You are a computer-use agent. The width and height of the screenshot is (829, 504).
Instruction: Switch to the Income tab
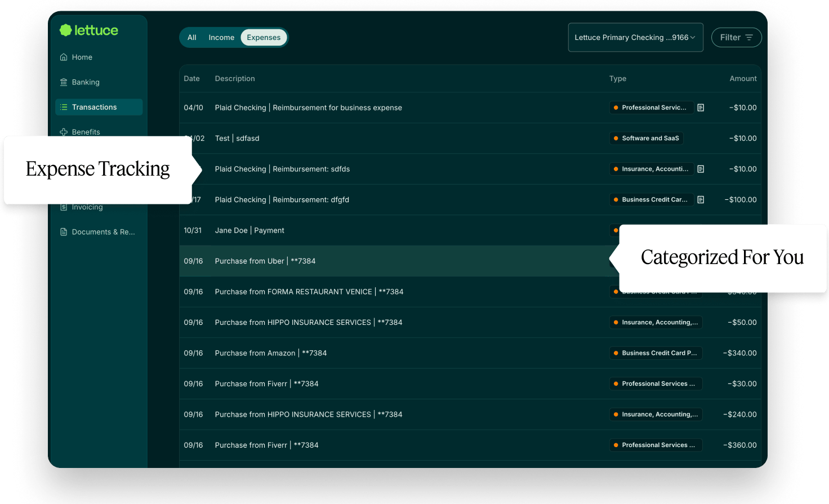coord(221,38)
